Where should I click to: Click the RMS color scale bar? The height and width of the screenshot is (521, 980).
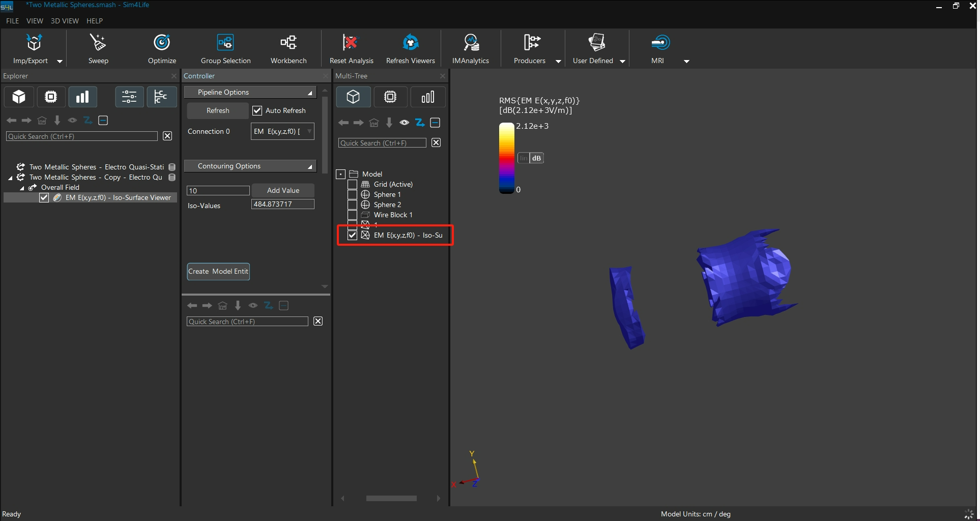click(x=506, y=158)
